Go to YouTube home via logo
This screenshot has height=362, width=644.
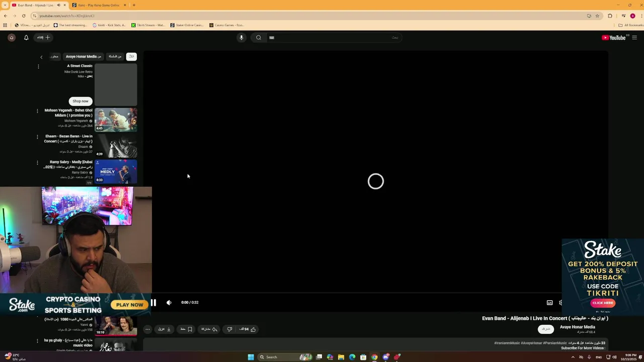click(613, 37)
